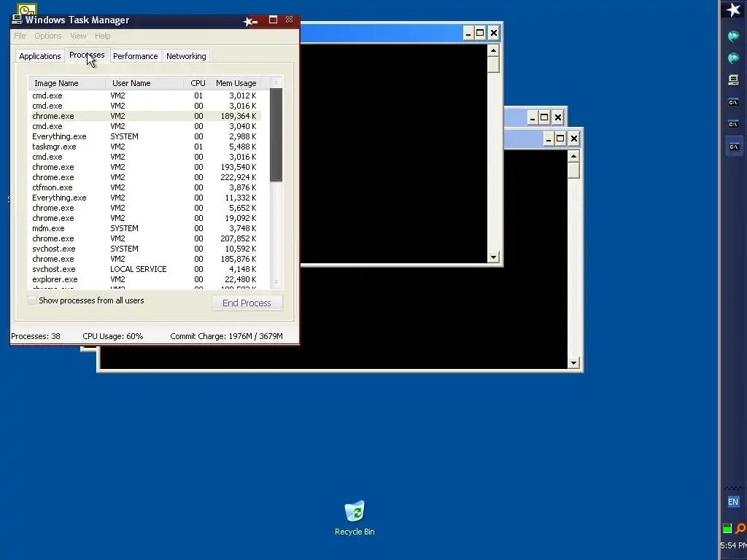Image resolution: width=747 pixels, height=560 pixels.
Task: Select svchost.exe row using 10,592 K
Action: 145,249
